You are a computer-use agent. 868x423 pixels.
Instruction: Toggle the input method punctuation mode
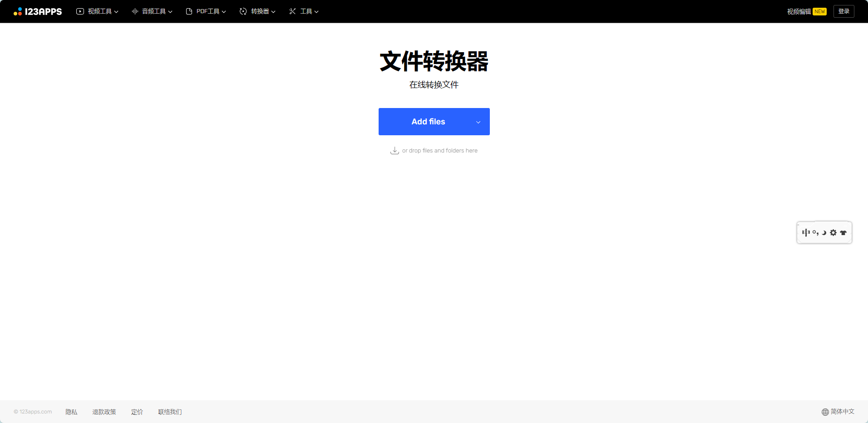point(815,232)
